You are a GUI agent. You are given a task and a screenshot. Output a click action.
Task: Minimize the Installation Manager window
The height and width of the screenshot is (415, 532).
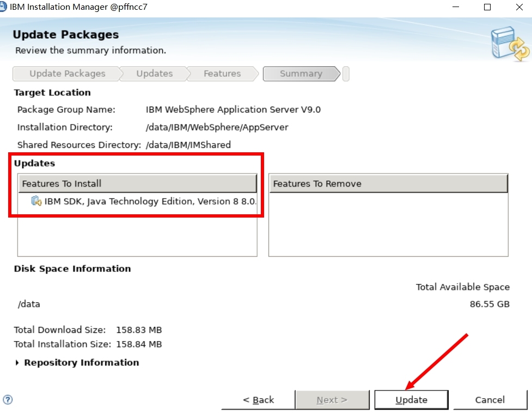tap(456, 7)
